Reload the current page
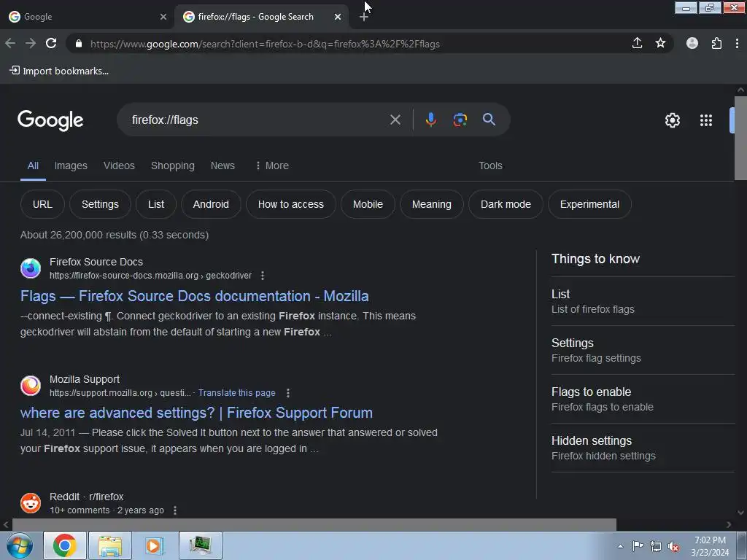The width and height of the screenshot is (747, 560). 51,43
